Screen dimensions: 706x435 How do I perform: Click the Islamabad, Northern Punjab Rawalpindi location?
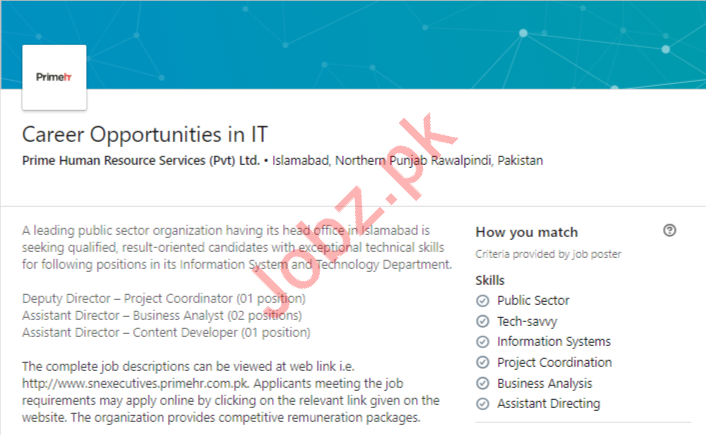tap(408, 161)
